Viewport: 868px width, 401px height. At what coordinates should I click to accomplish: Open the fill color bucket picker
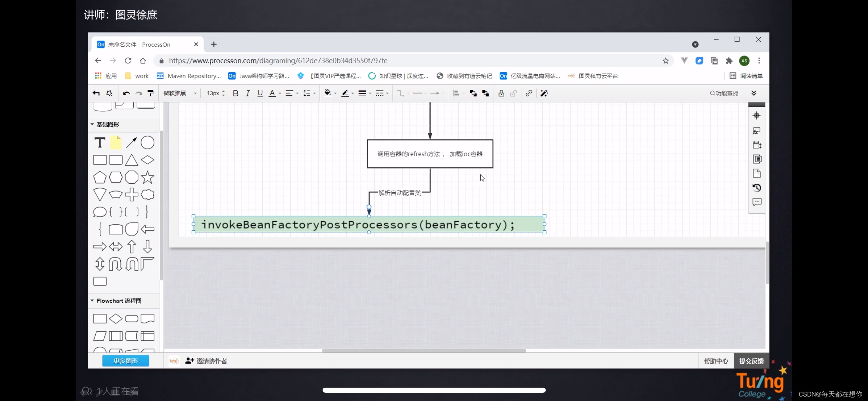coord(330,93)
